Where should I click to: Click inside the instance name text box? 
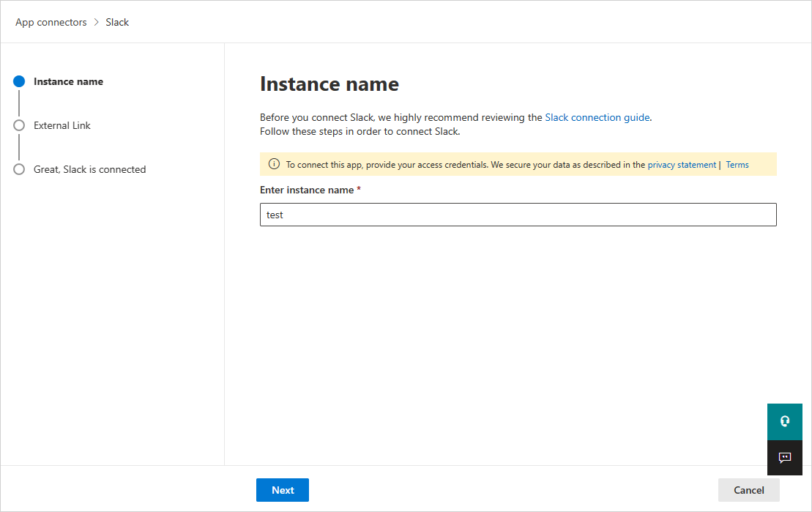(x=518, y=215)
